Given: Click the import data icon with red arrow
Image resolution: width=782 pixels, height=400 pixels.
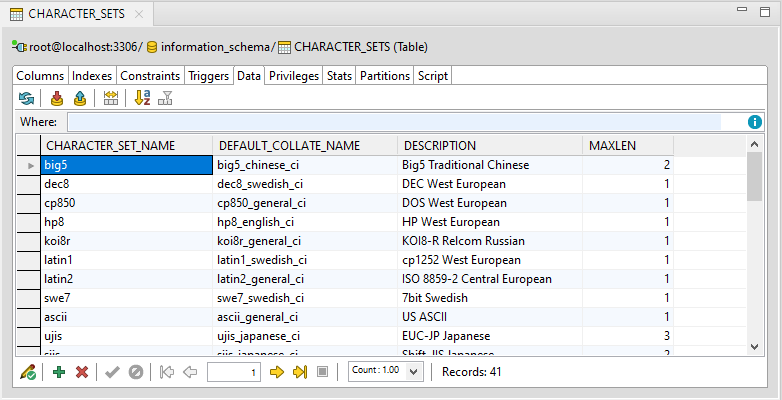Looking at the screenshot, I should click(x=57, y=98).
